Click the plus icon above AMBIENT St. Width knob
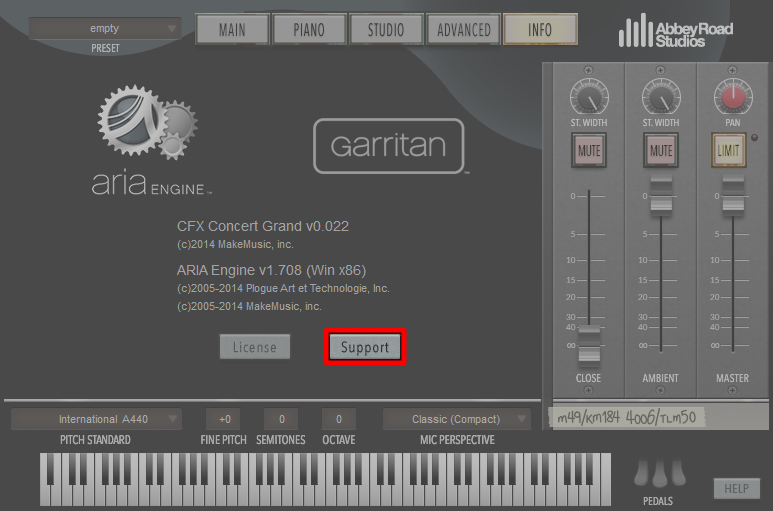Screen dimensions: 773x511 pyautogui.click(x=661, y=70)
